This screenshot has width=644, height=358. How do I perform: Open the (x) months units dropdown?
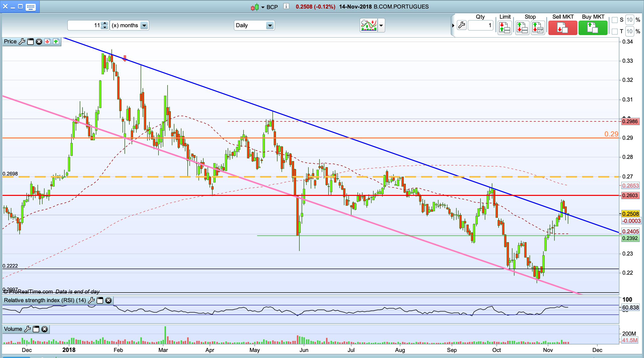click(144, 25)
